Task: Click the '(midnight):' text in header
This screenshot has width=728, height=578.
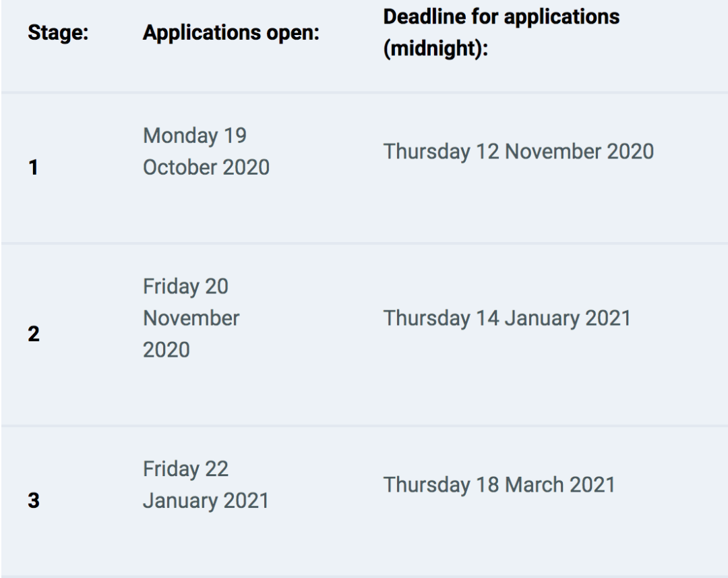Action: 436,49
